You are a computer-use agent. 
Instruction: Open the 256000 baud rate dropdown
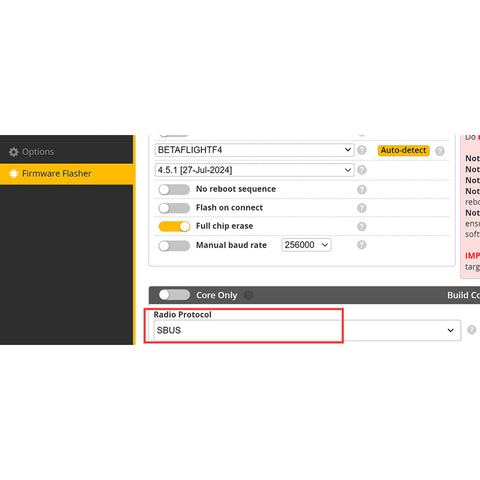[x=306, y=245]
